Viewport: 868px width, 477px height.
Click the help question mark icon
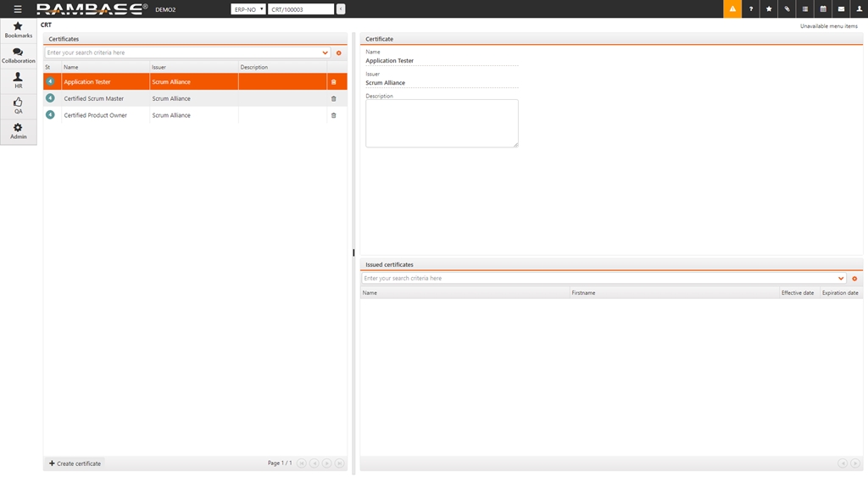pyautogui.click(x=751, y=9)
